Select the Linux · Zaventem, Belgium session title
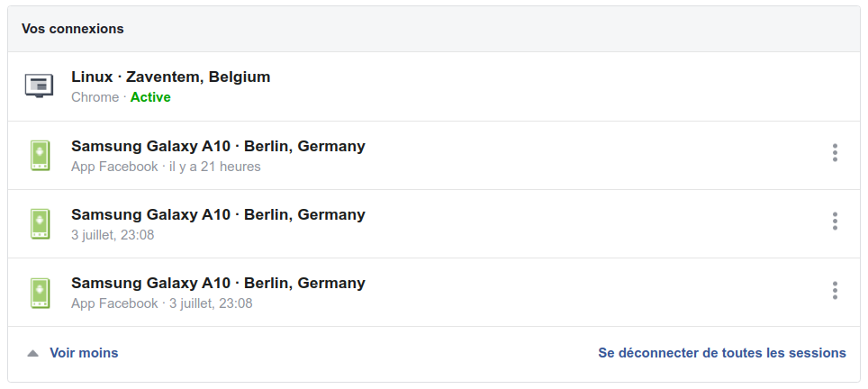 point(170,77)
